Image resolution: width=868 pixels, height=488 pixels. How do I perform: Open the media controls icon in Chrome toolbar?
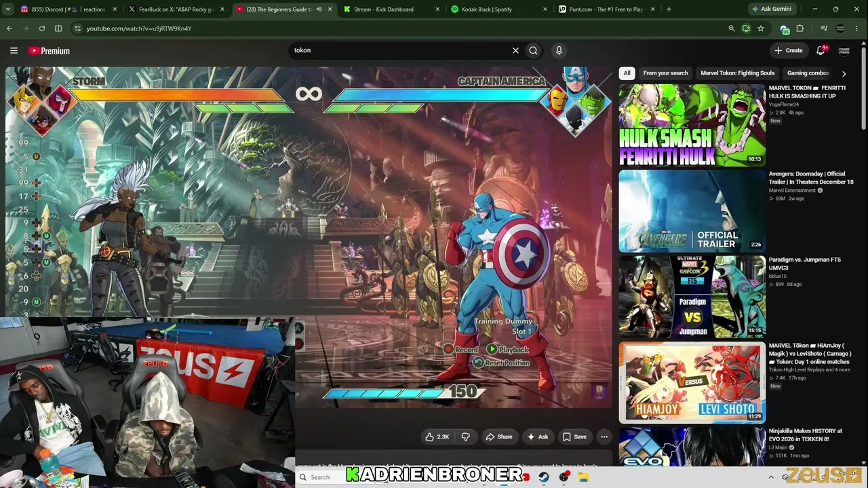coord(824,28)
